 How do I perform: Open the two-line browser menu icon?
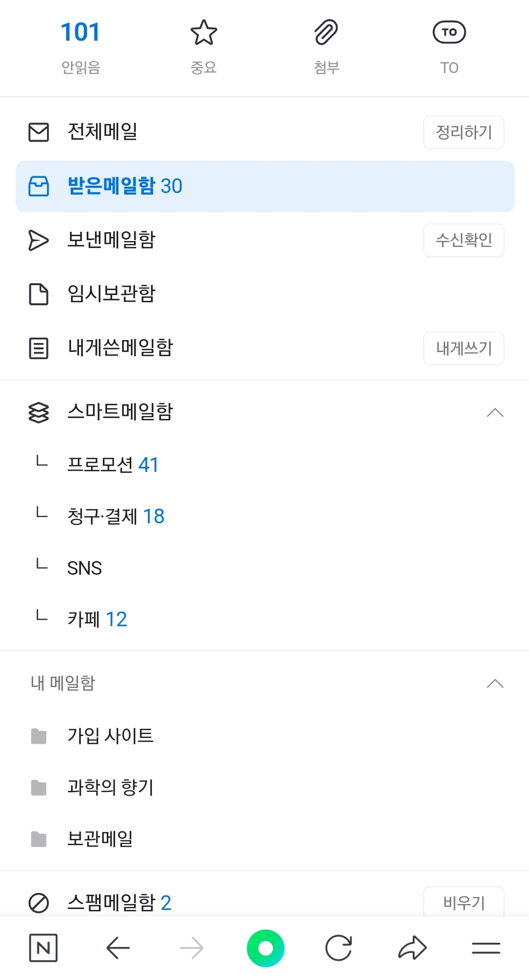[x=486, y=948]
